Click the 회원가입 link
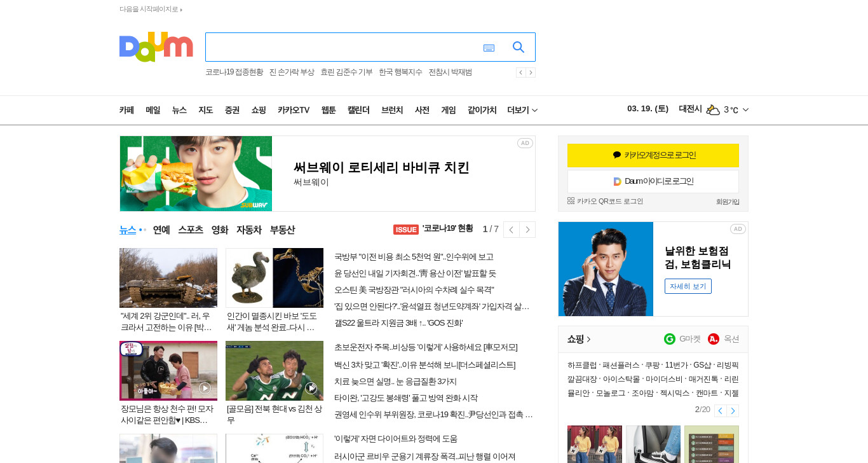Image resolution: width=868 pixels, height=463 pixels. point(728,202)
